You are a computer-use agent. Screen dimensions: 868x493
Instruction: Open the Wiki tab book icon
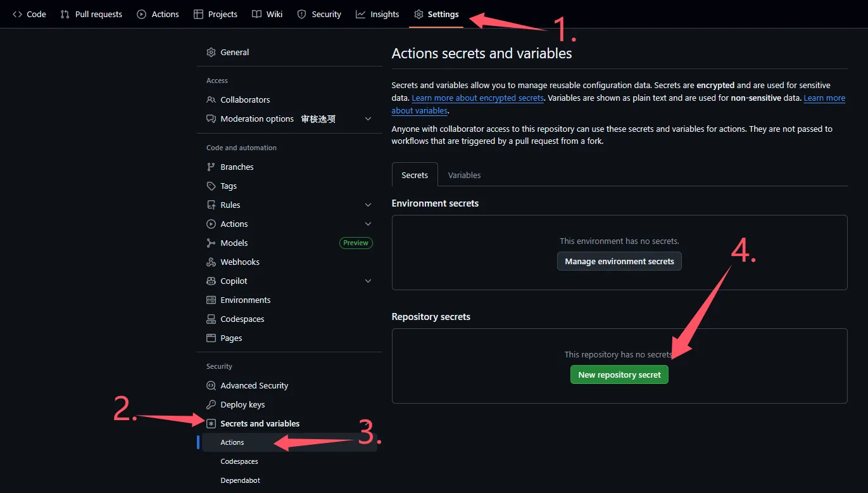tap(256, 14)
